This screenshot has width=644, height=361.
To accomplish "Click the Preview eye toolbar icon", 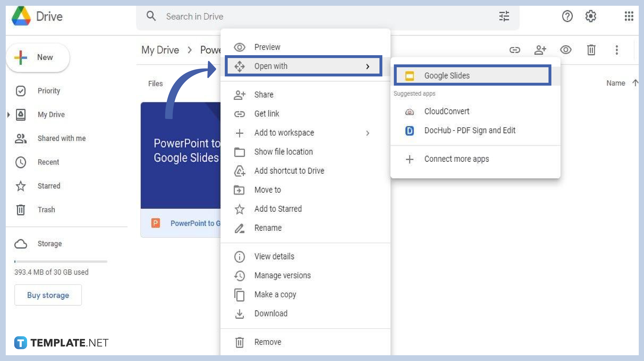I will click(x=566, y=50).
